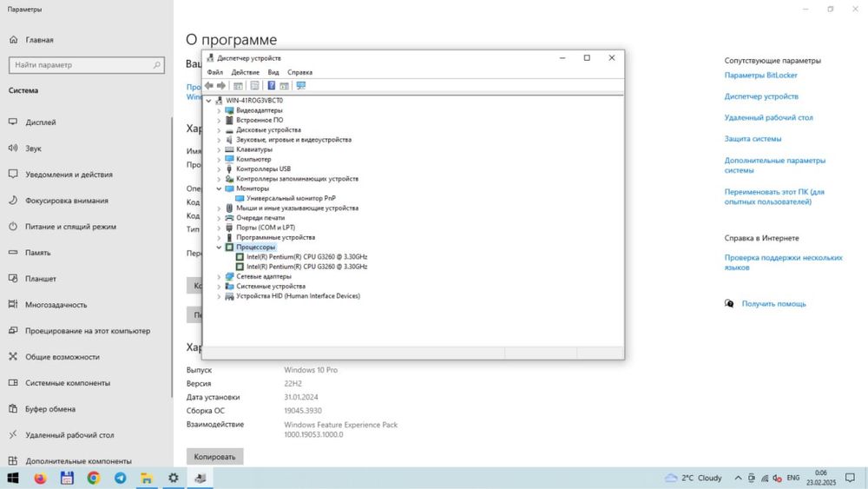Open the Properties sheet toolbar icon

(x=254, y=85)
